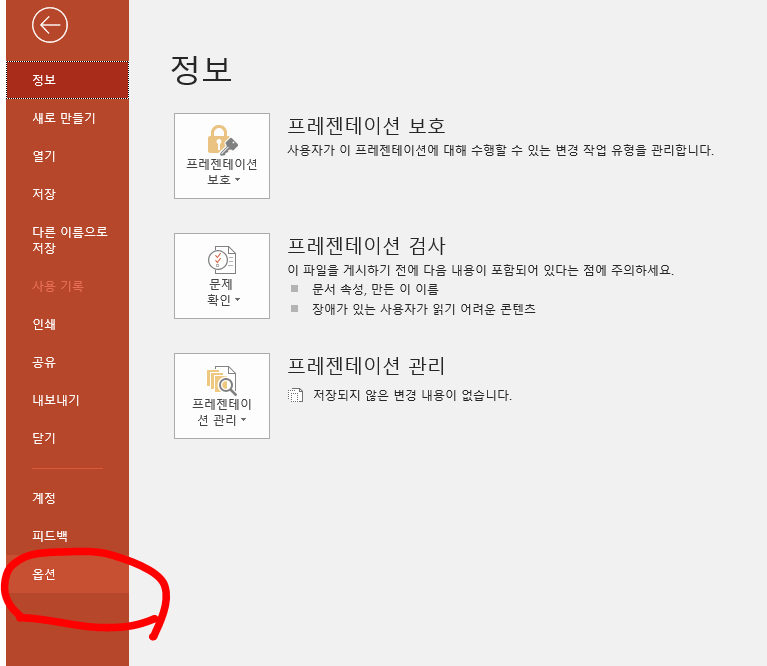Open the 프레젠테이션 보호 dropdown button

tap(222, 156)
